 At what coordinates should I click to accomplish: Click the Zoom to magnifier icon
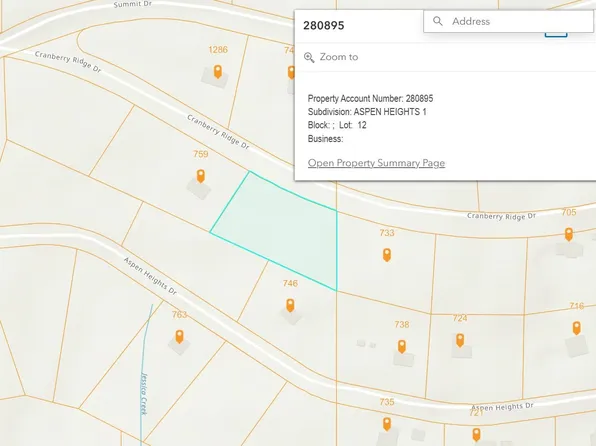coord(309,57)
